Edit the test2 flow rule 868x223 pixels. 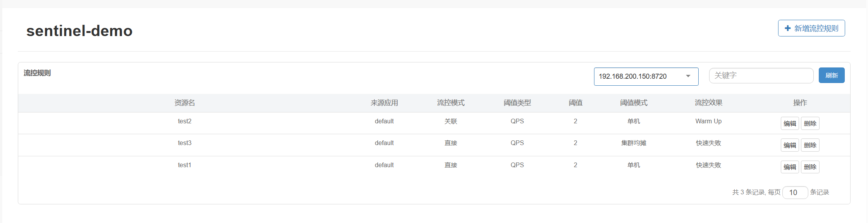[x=789, y=123]
